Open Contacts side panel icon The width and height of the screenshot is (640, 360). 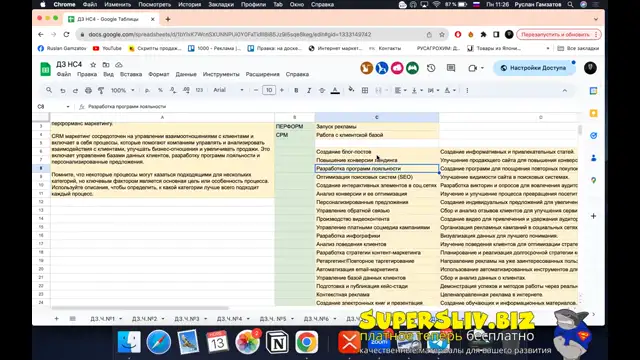(x=593, y=158)
